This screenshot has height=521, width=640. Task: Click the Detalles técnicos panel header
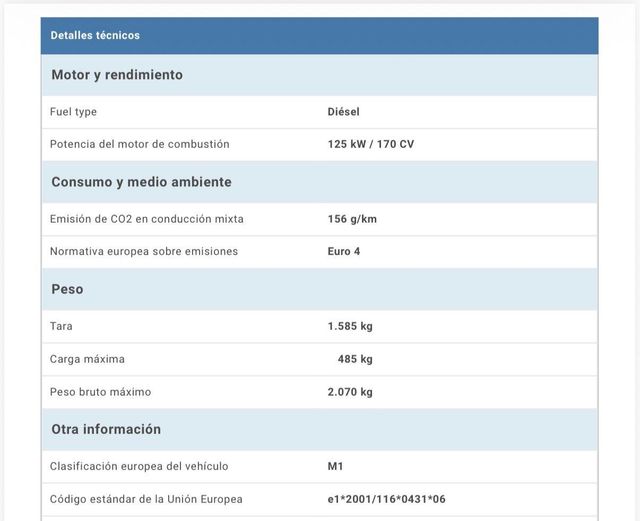95,36
